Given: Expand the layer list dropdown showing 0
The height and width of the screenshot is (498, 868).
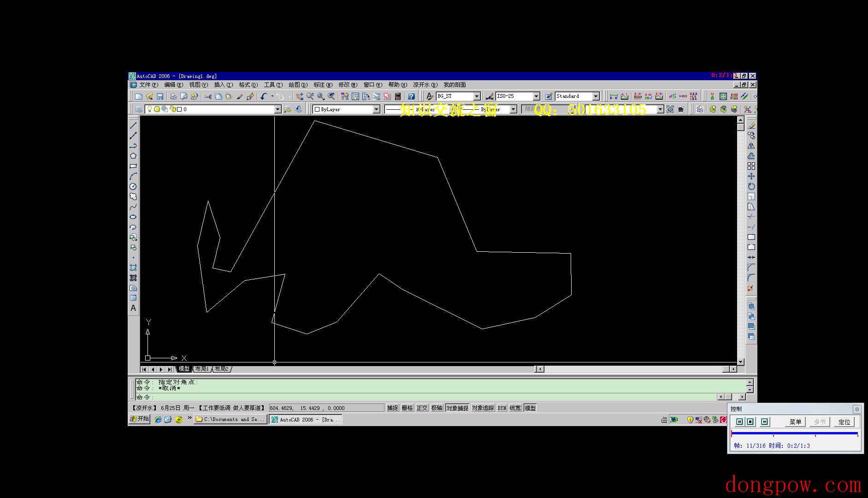Looking at the screenshot, I should (x=278, y=109).
